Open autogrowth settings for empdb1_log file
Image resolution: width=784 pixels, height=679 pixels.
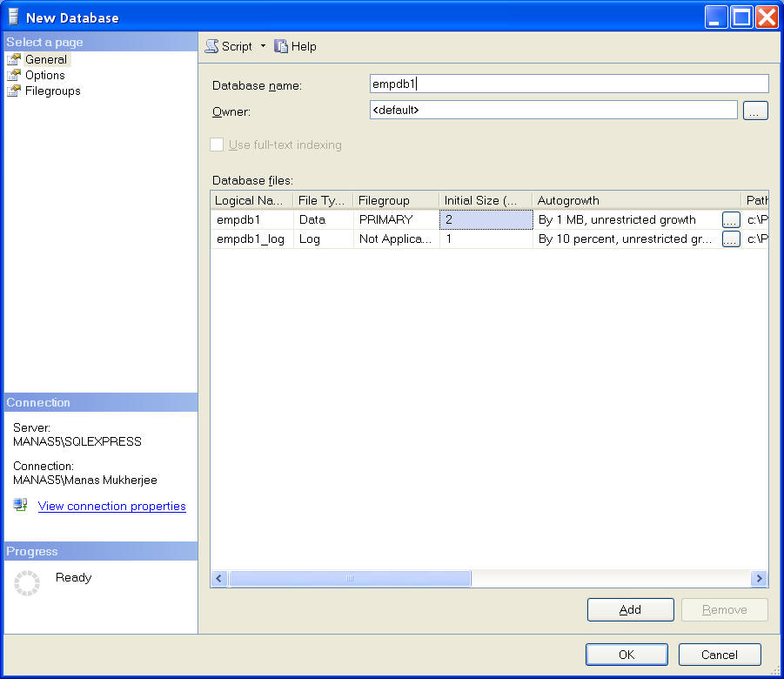tap(731, 239)
